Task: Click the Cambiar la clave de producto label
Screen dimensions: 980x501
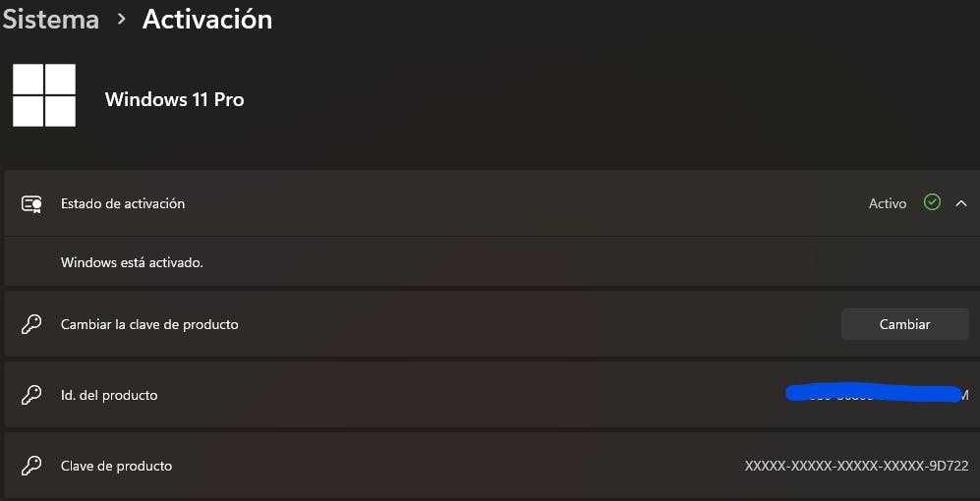Action: pos(149,324)
